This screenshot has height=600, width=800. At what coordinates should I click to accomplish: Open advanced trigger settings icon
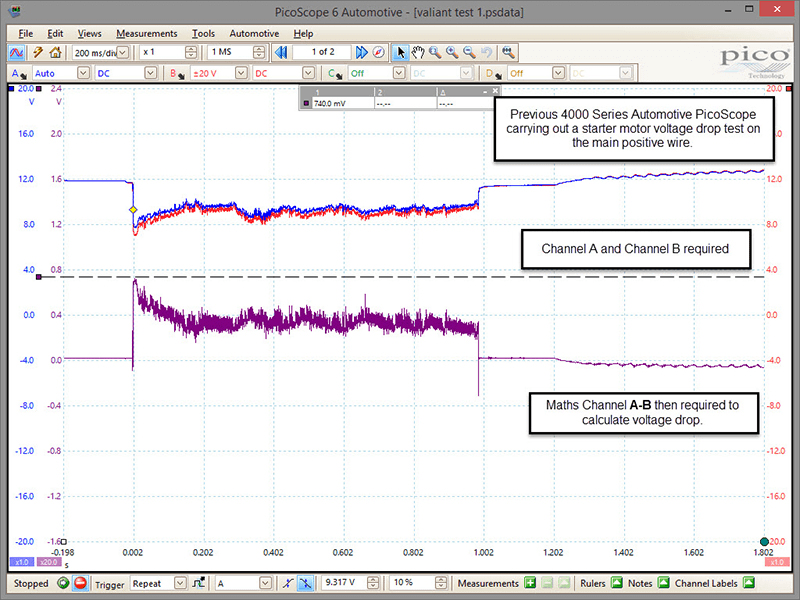pyautogui.click(x=198, y=583)
